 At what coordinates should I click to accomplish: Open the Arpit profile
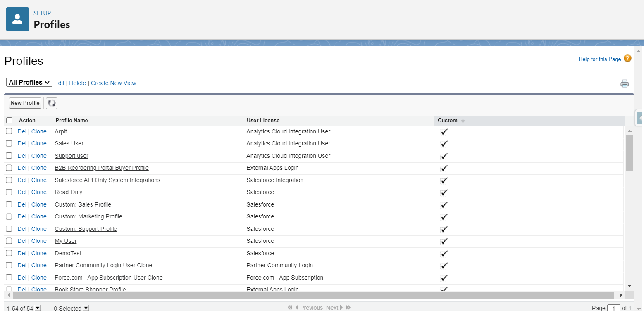(60, 131)
